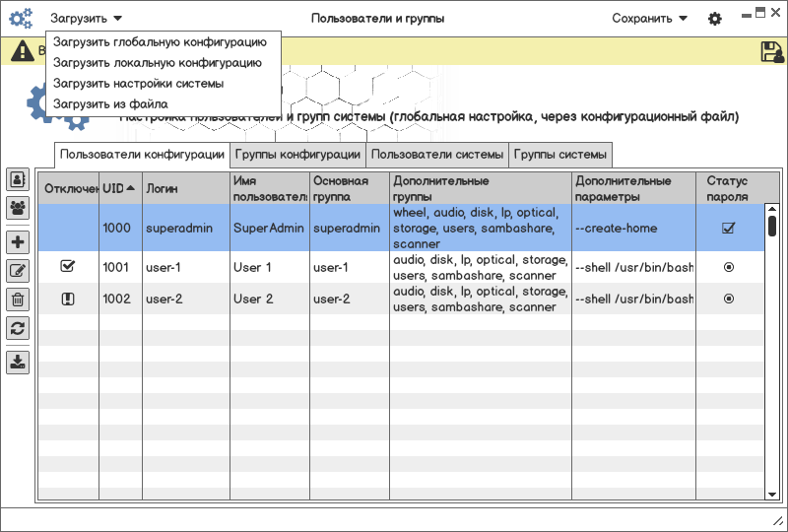Switch to Пользователи системы tab
Image resolution: width=788 pixels, height=532 pixels.
click(437, 155)
